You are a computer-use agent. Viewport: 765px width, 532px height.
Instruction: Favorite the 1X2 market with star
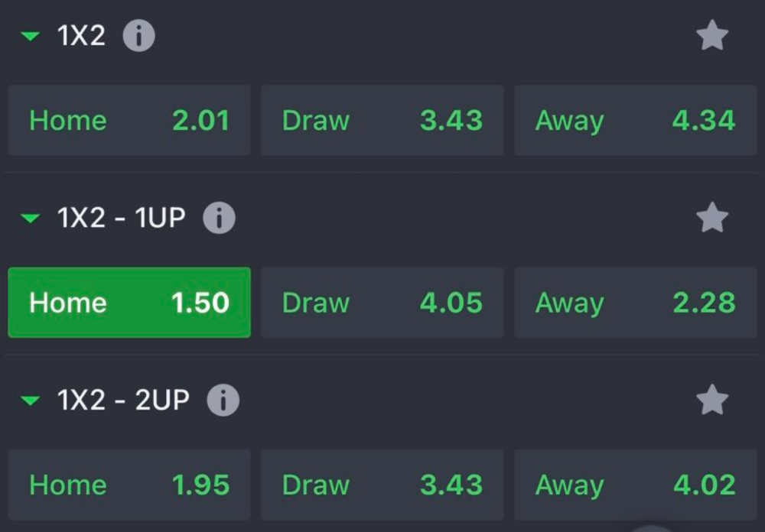(x=712, y=36)
